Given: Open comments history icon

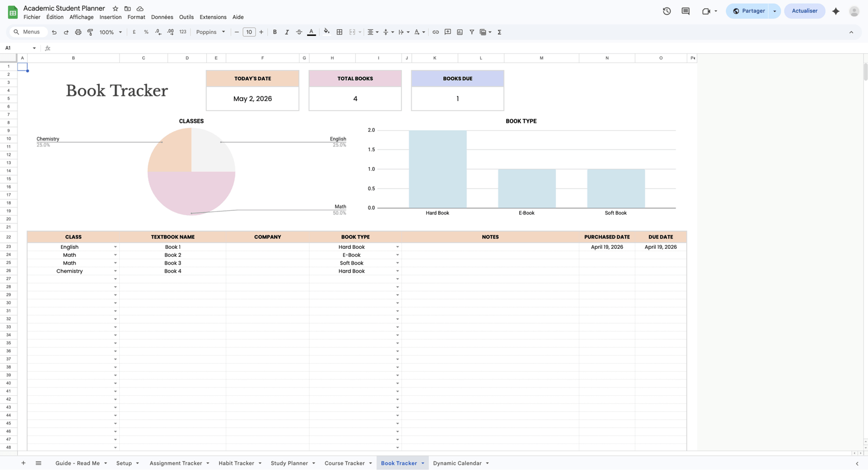Looking at the screenshot, I should click(x=686, y=11).
